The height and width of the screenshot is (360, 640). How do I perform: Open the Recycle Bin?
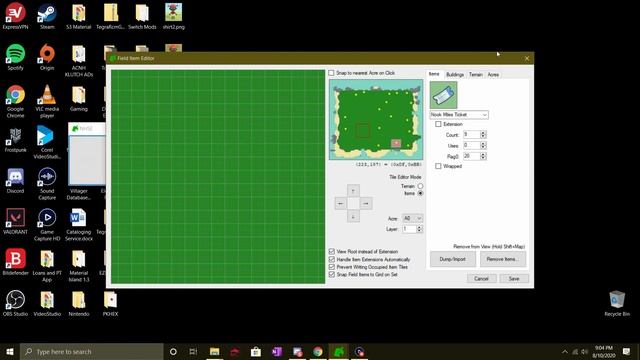tap(617, 303)
